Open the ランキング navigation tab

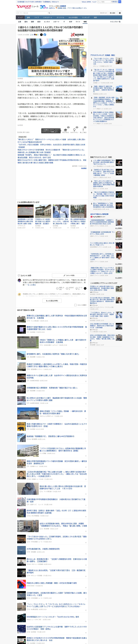click(86, 17)
